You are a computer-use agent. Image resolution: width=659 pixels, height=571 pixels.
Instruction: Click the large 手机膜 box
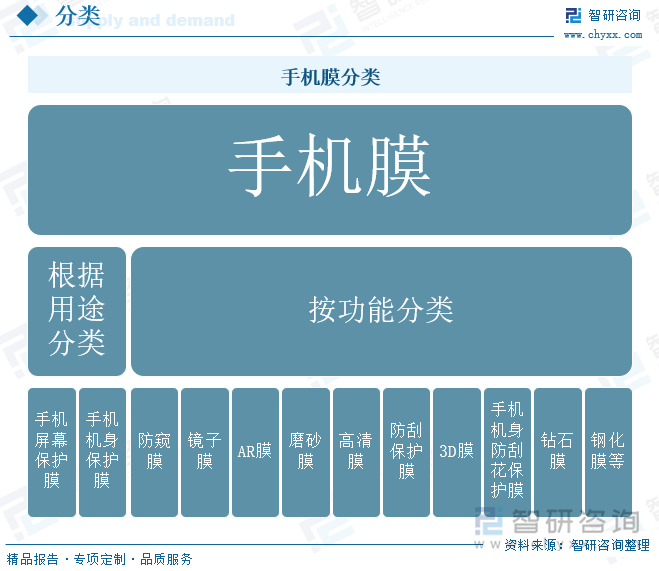coord(330,170)
